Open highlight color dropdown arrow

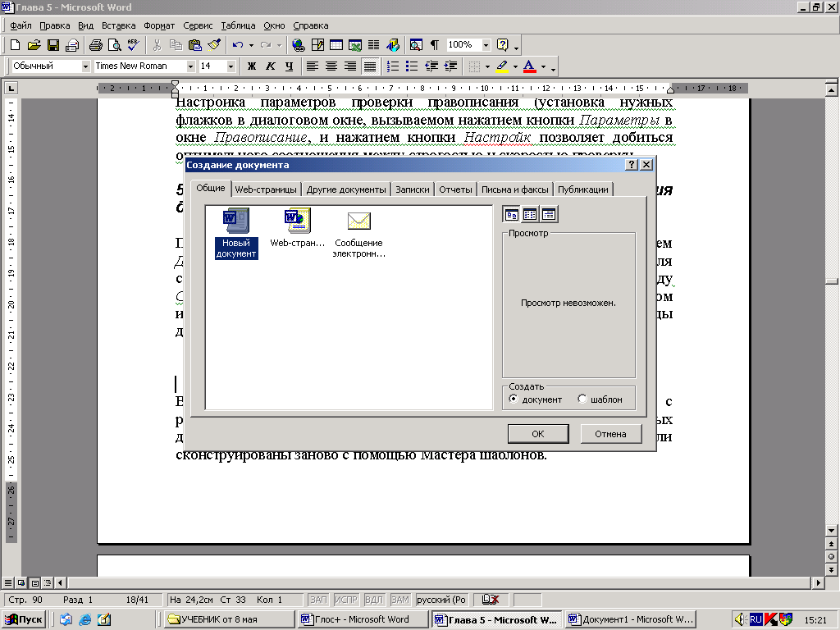tap(515, 66)
